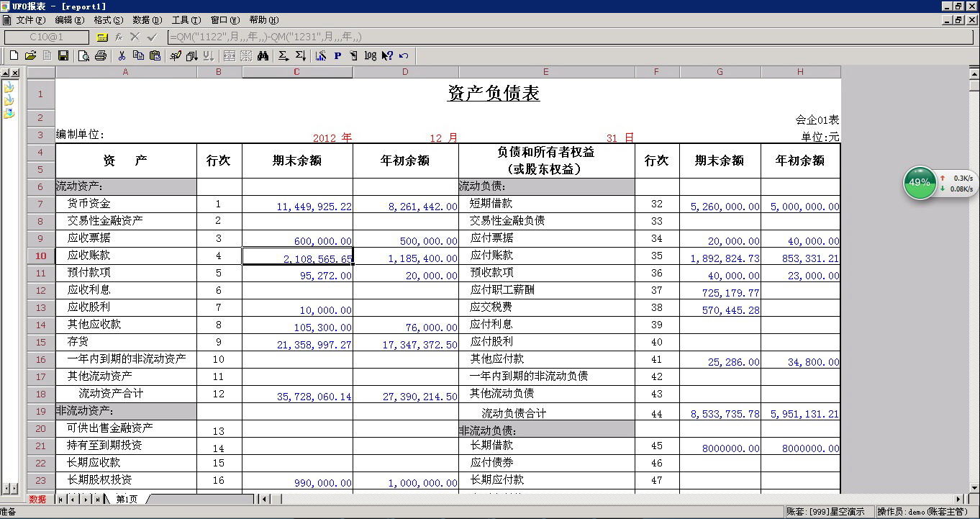Copy the selected cell with the Copy icon

(x=138, y=55)
